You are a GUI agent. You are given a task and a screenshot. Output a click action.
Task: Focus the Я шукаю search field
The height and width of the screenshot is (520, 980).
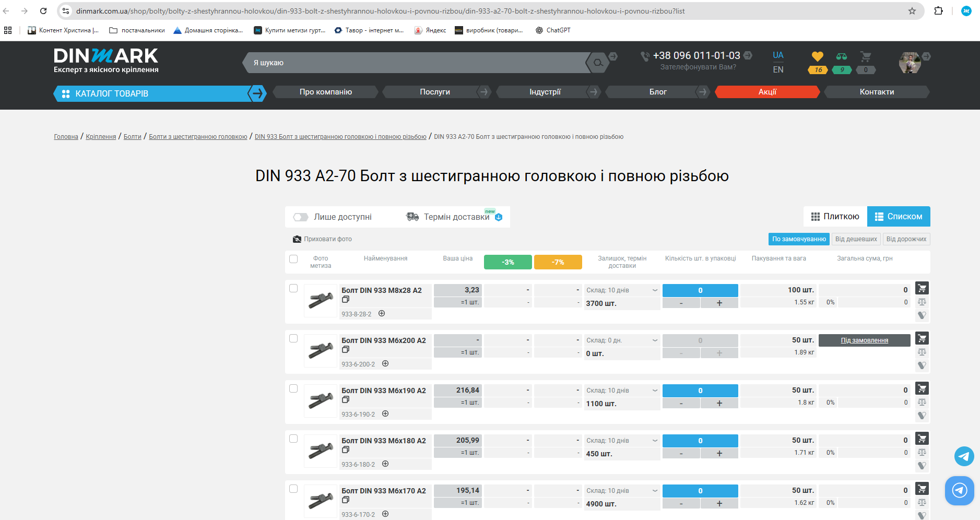point(418,63)
